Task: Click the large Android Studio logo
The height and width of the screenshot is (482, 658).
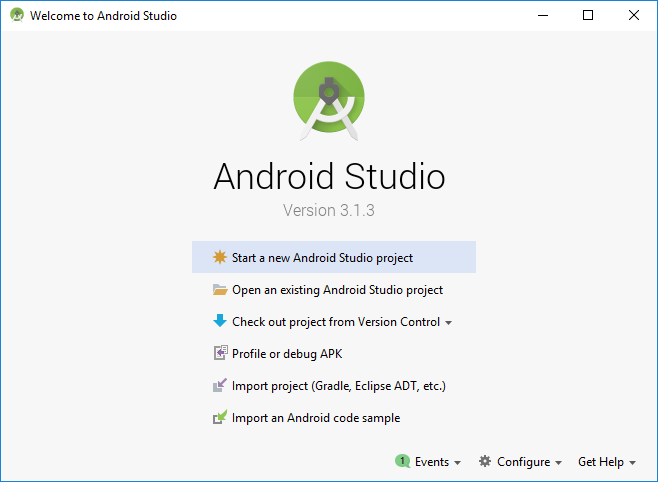Action: [329, 101]
